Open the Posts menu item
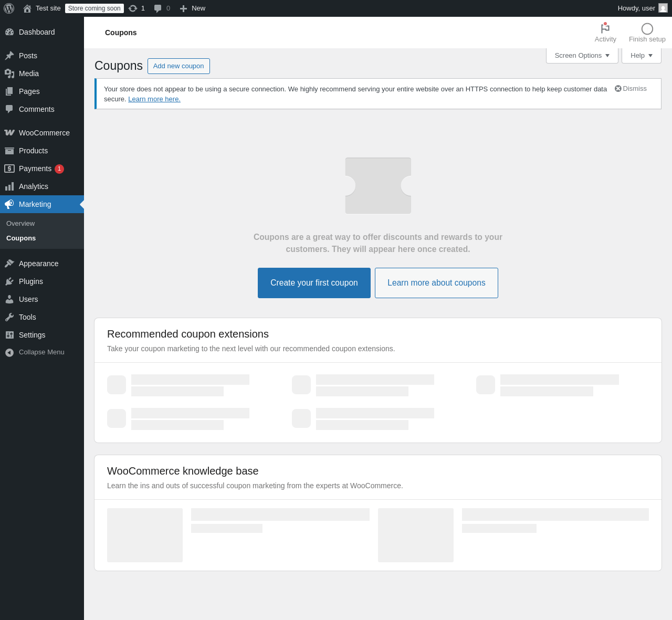Viewport: 672px width, 620px height. tap(42, 56)
